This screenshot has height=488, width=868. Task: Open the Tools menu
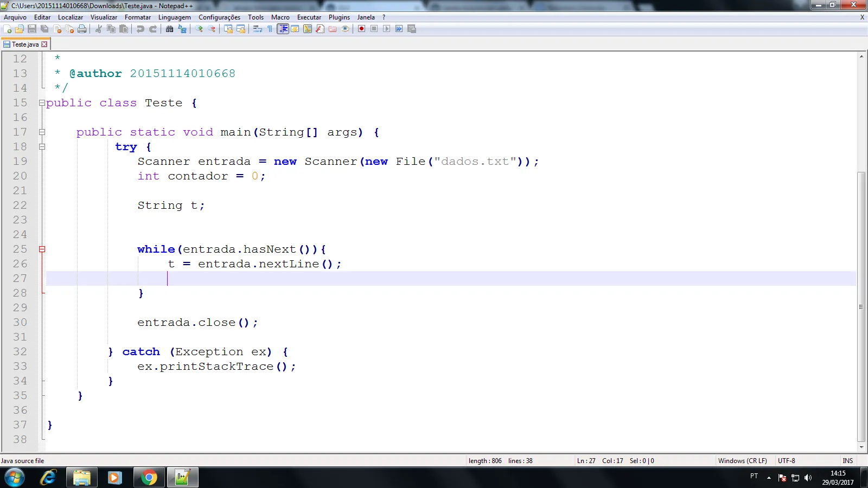[256, 17]
